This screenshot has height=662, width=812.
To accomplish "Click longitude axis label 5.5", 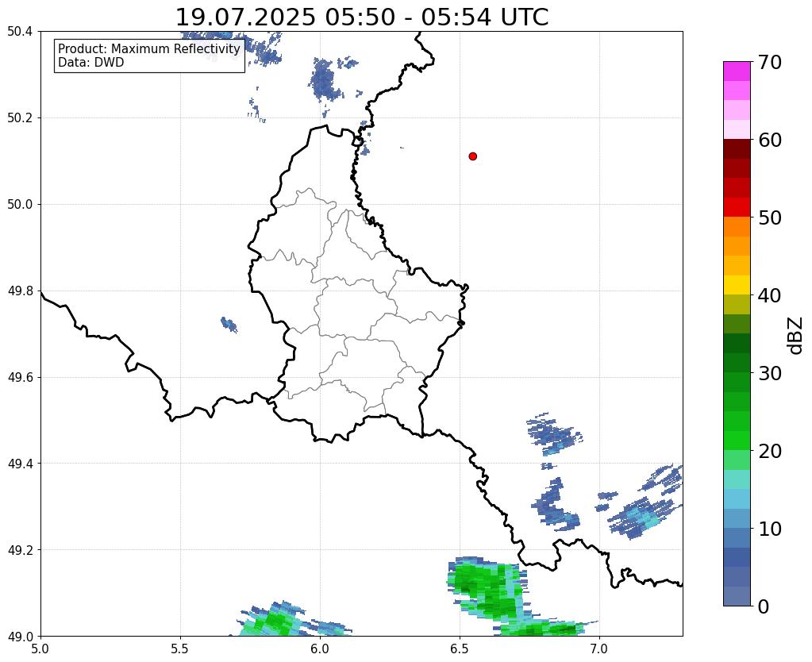I will click(x=180, y=649).
